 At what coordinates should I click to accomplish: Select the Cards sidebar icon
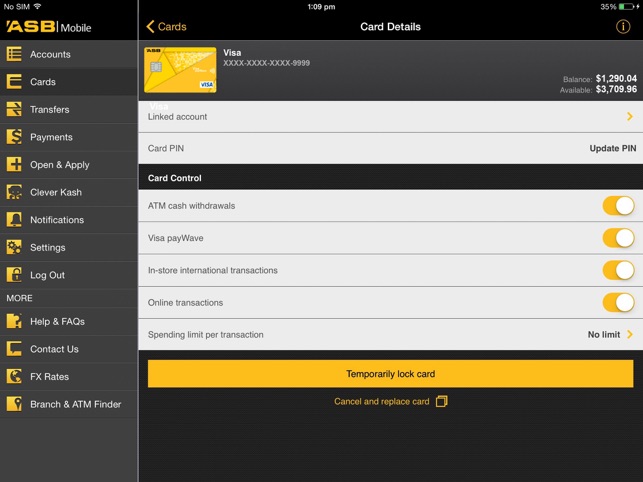click(14, 82)
